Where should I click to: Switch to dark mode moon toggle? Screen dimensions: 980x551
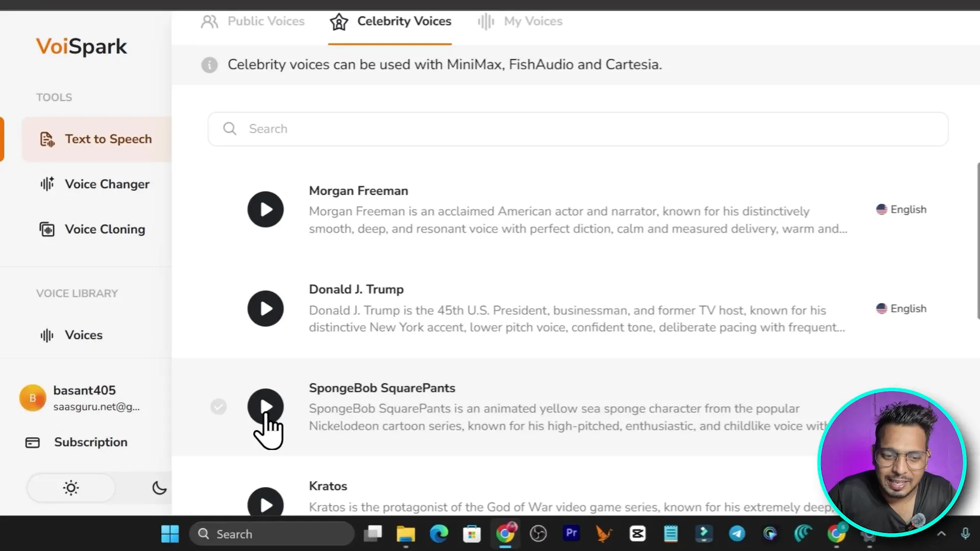click(159, 488)
